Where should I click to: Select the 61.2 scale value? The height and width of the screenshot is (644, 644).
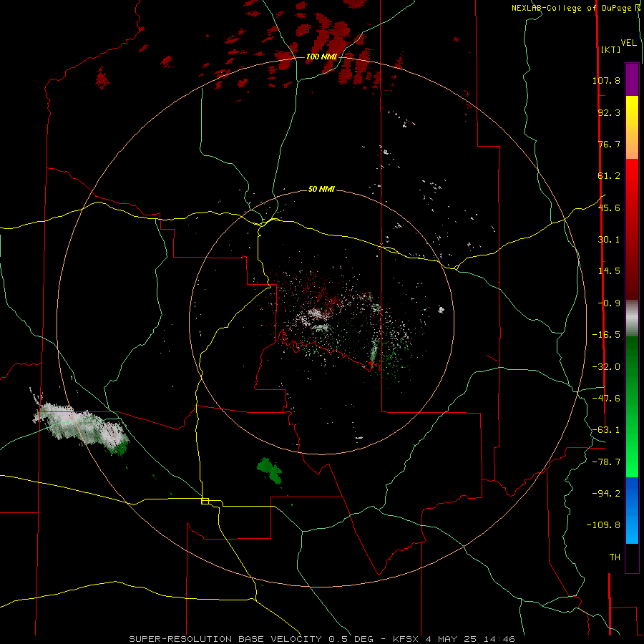(609, 176)
